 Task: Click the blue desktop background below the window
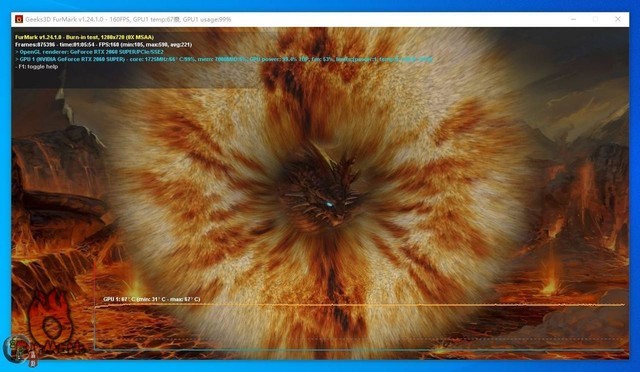[x=320, y=366]
